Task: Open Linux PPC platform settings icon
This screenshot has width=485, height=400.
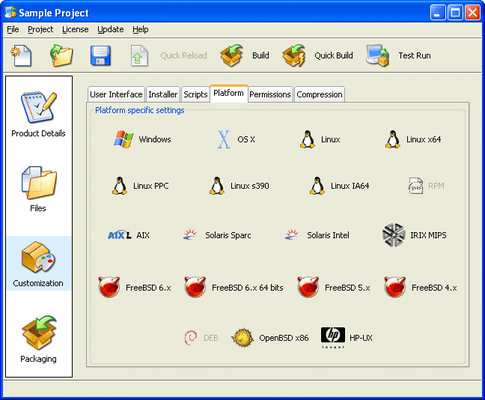Action: coord(119,186)
